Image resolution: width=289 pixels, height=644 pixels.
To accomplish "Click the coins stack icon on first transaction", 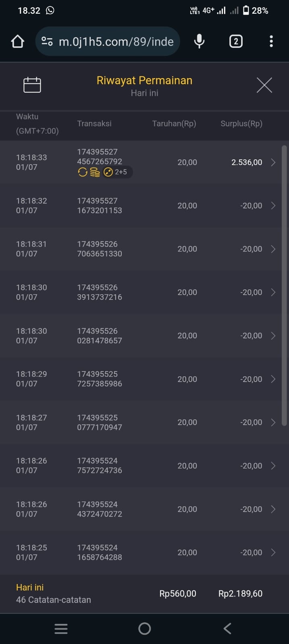I will coord(95,172).
